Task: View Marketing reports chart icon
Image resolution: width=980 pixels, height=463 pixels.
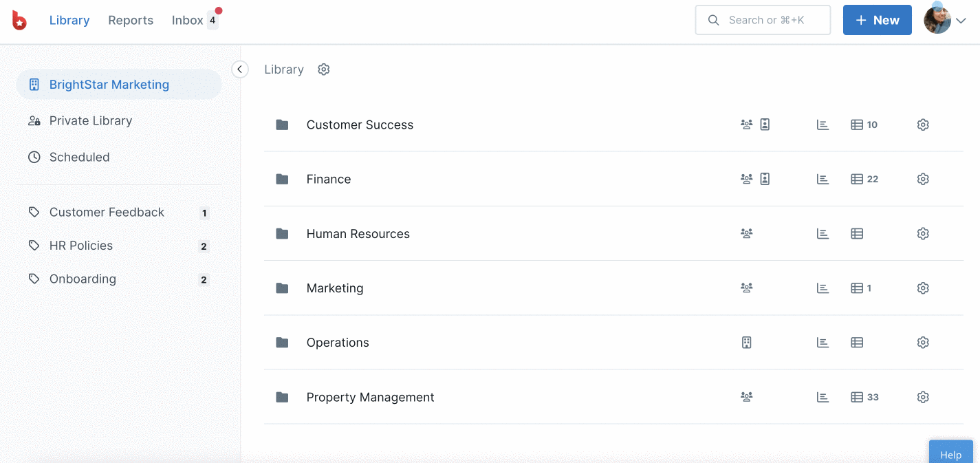Action: [x=823, y=288]
